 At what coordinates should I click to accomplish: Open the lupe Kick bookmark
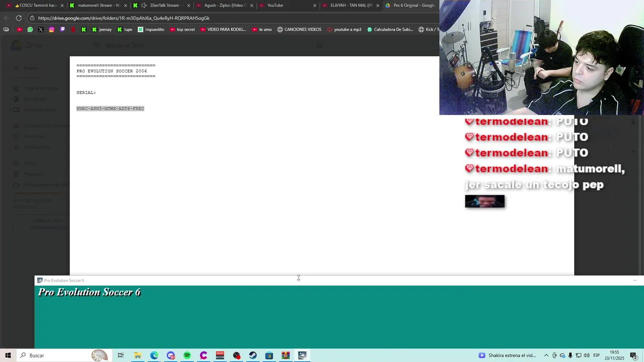click(125, 30)
